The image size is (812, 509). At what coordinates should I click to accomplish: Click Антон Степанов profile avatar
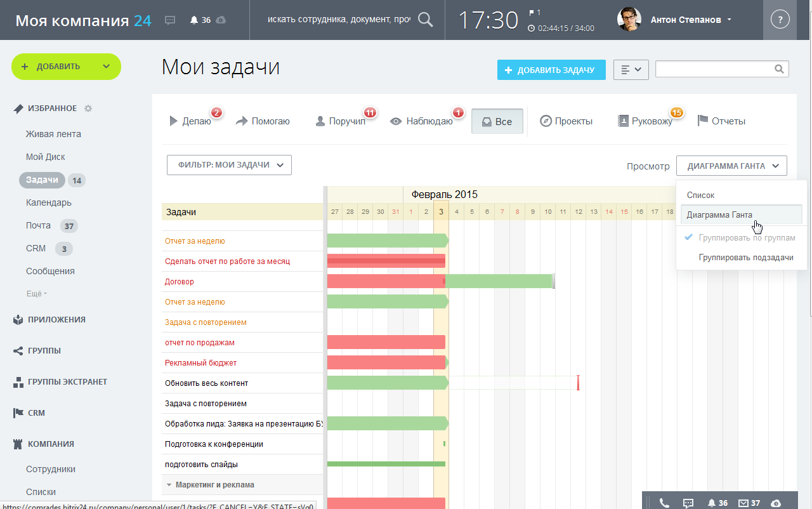(629, 20)
